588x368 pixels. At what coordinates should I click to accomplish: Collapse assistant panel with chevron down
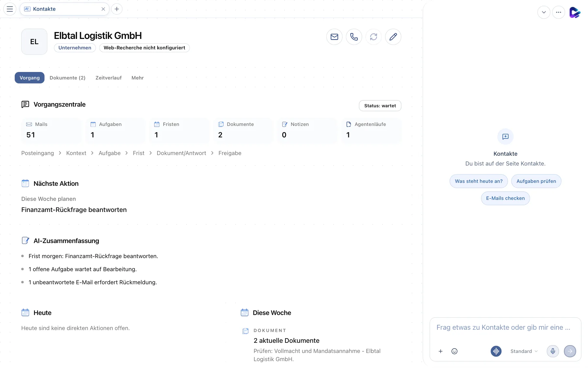click(x=544, y=12)
